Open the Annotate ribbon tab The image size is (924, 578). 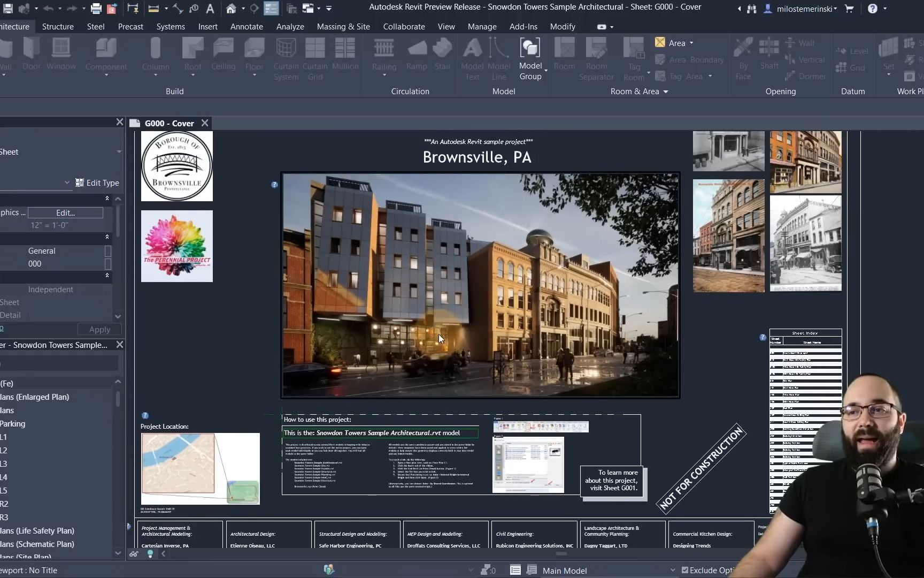(246, 26)
